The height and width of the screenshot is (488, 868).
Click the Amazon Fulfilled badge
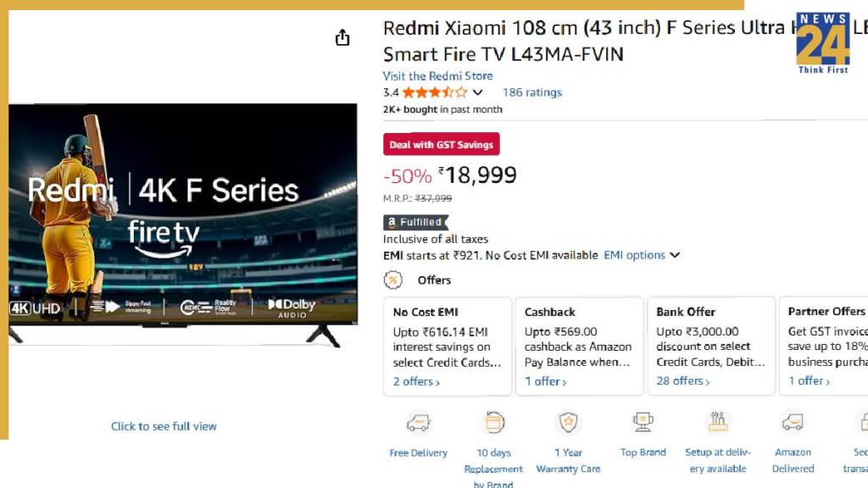click(x=415, y=222)
